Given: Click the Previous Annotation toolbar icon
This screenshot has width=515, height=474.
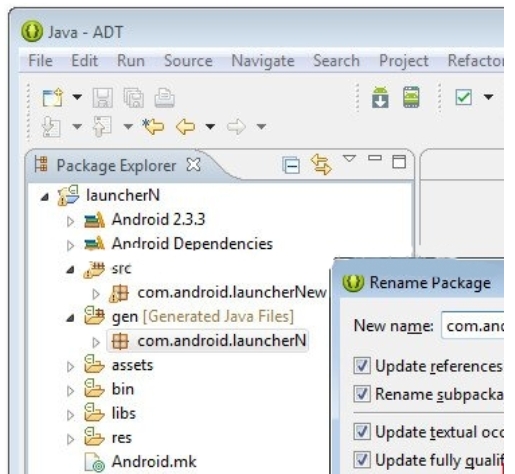Looking at the screenshot, I should (x=102, y=127).
